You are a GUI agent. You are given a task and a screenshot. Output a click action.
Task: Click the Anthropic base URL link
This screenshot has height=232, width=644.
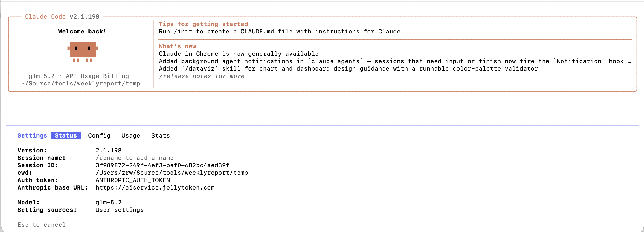[155, 187]
